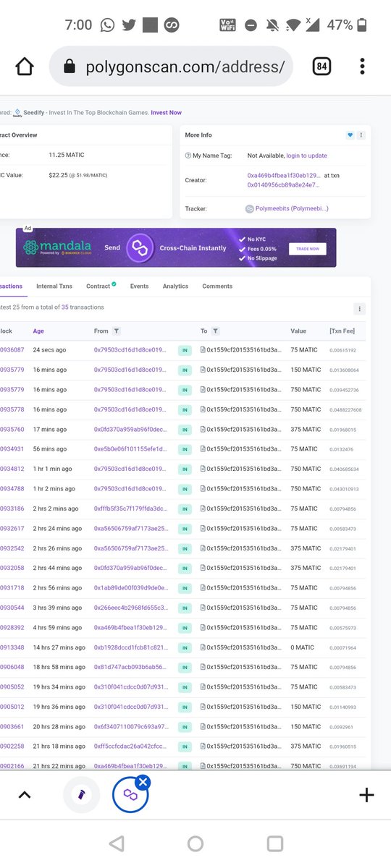Click the filter icon beside To column
The height and width of the screenshot is (868, 391).
click(x=215, y=331)
